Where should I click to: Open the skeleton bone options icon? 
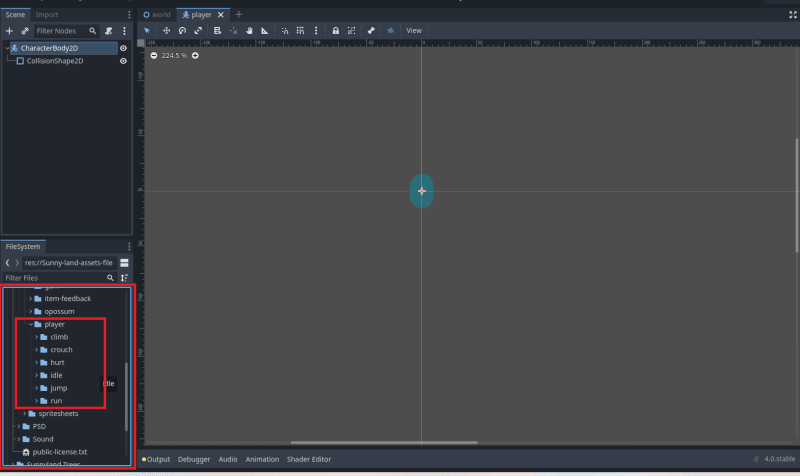[371, 31]
